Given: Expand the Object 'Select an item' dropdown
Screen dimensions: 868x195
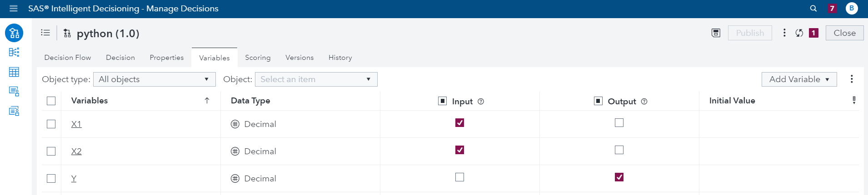Looking at the screenshot, I should coord(316,79).
